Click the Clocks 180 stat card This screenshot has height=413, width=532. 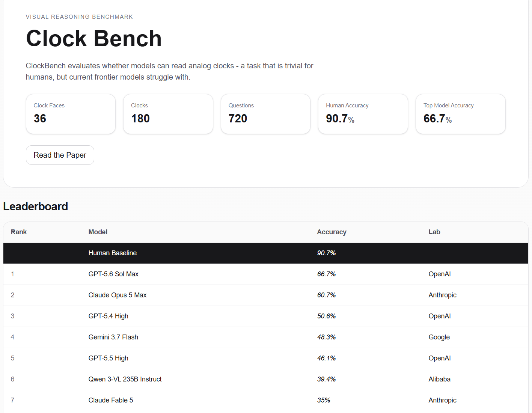tap(168, 114)
